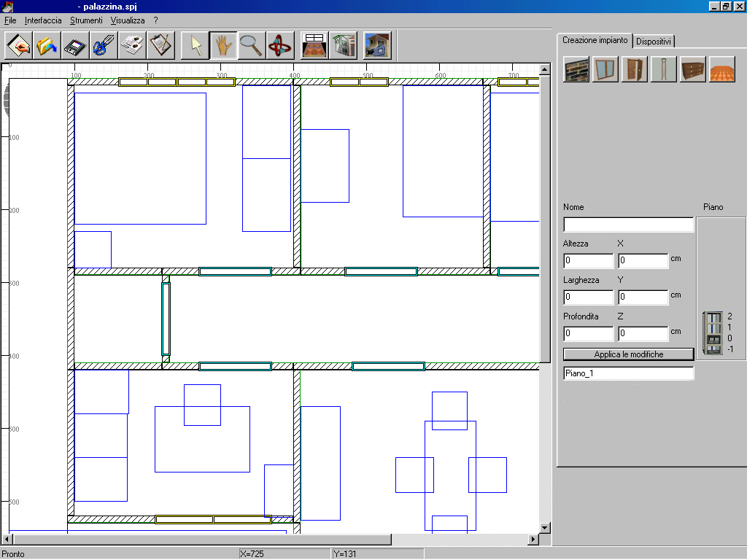This screenshot has width=747, height=560.
Task: Click the 3D rotate tool icon
Action: (280, 46)
